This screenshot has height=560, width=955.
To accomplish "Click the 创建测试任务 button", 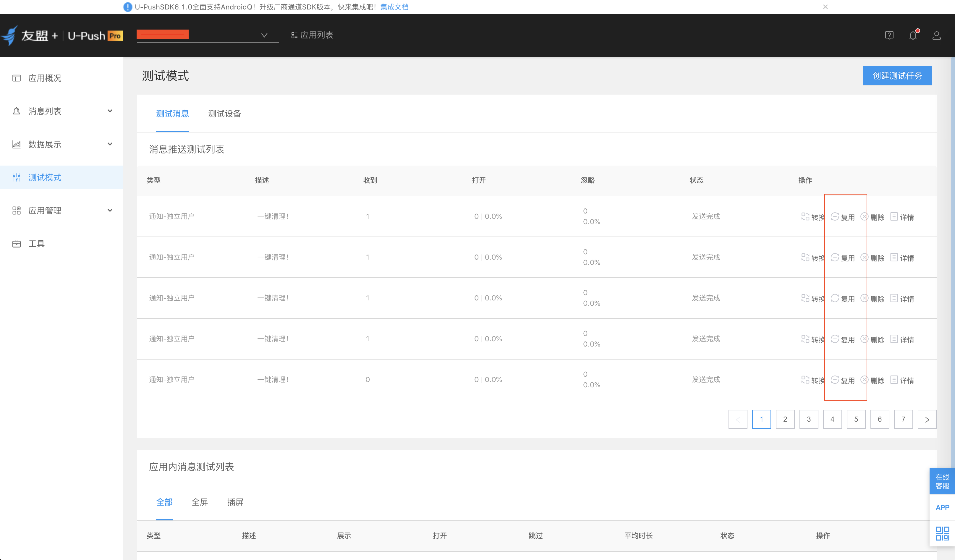I will click(897, 76).
